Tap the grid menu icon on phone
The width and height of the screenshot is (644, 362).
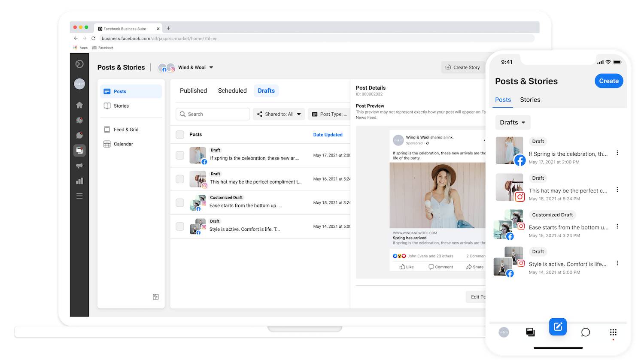(x=613, y=332)
